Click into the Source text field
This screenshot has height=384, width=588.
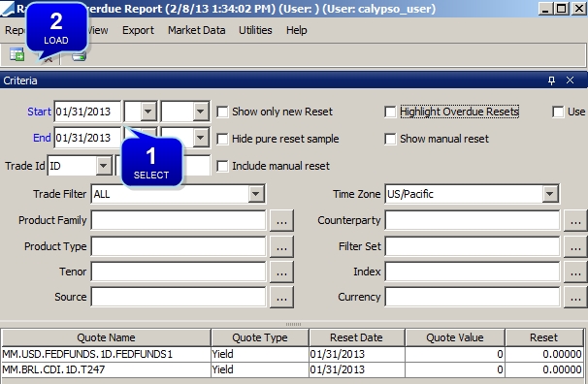click(179, 297)
